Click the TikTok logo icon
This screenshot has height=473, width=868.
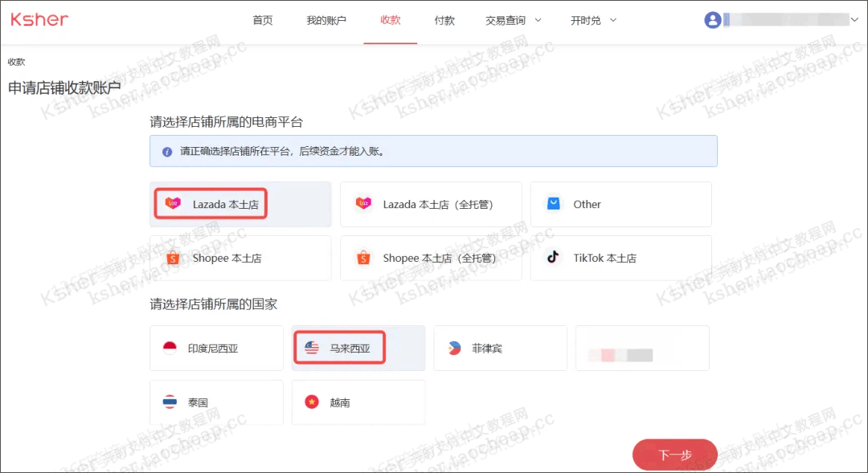click(552, 257)
